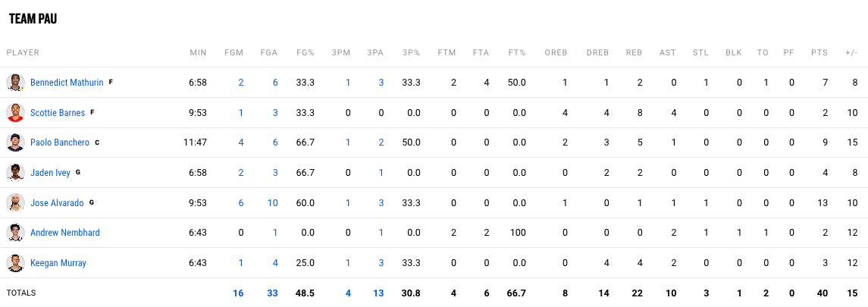Image resolution: width=868 pixels, height=307 pixels.
Task: Select Jose Alvarado's name link
Action: (x=57, y=203)
